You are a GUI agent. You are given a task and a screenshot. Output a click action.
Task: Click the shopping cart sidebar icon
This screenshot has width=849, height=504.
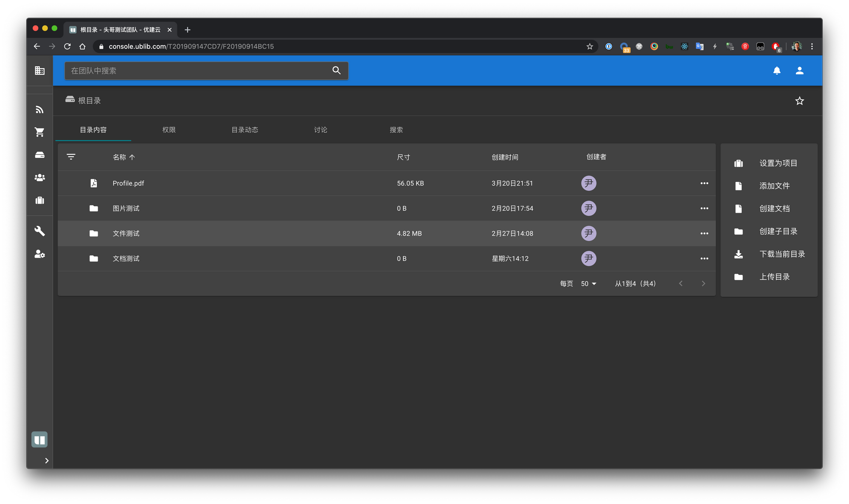(x=39, y=132)
